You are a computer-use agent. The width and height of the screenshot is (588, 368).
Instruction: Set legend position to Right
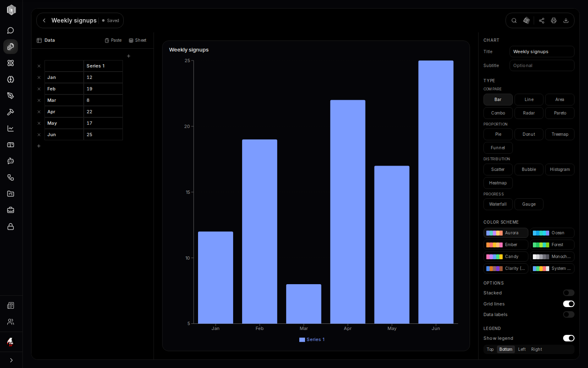(537, 349)
